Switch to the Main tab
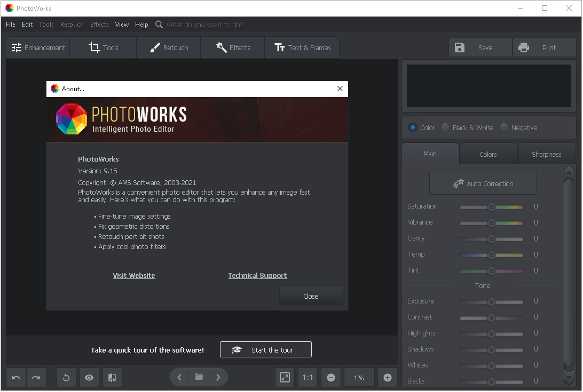Viewport: 583px width, 392px height. click(430, 154)
